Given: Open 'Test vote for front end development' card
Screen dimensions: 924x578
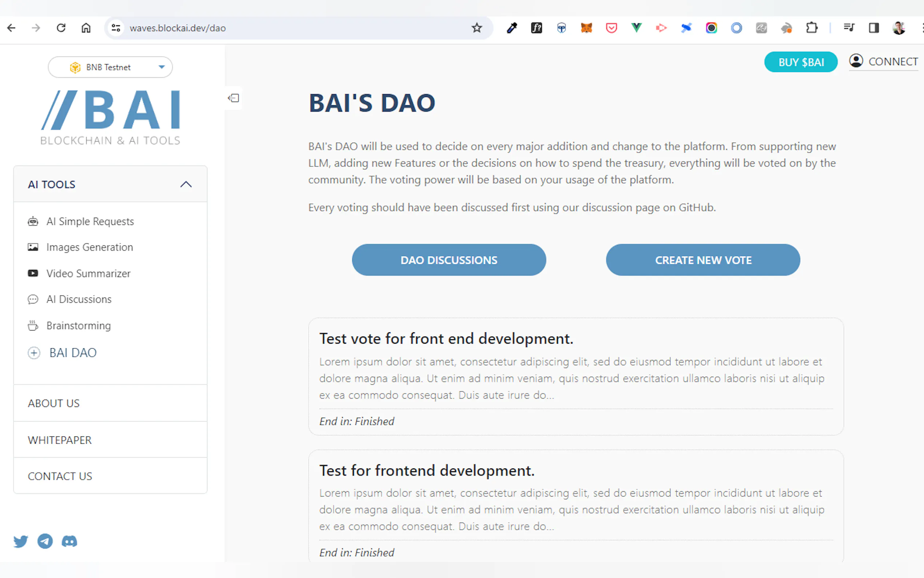Looking at the screenshot, I should point(446,339).
